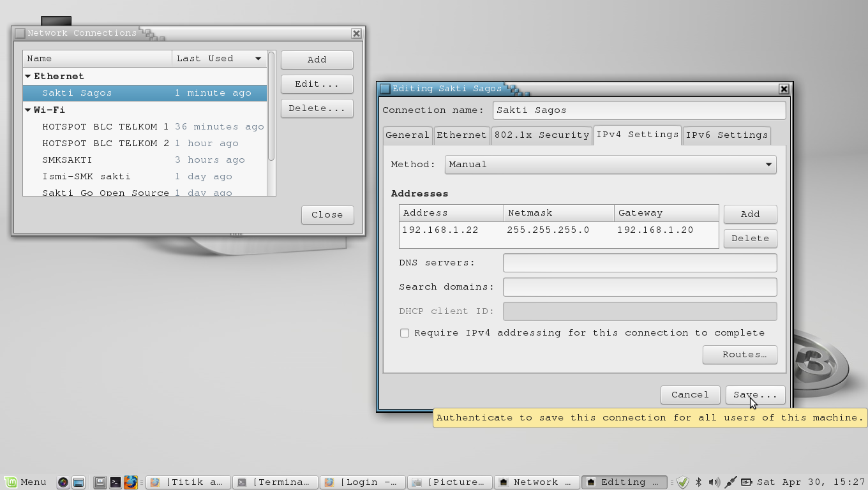Click the update manager shield icon
Viewport: 868px width, 490px height.
[683, 482]
